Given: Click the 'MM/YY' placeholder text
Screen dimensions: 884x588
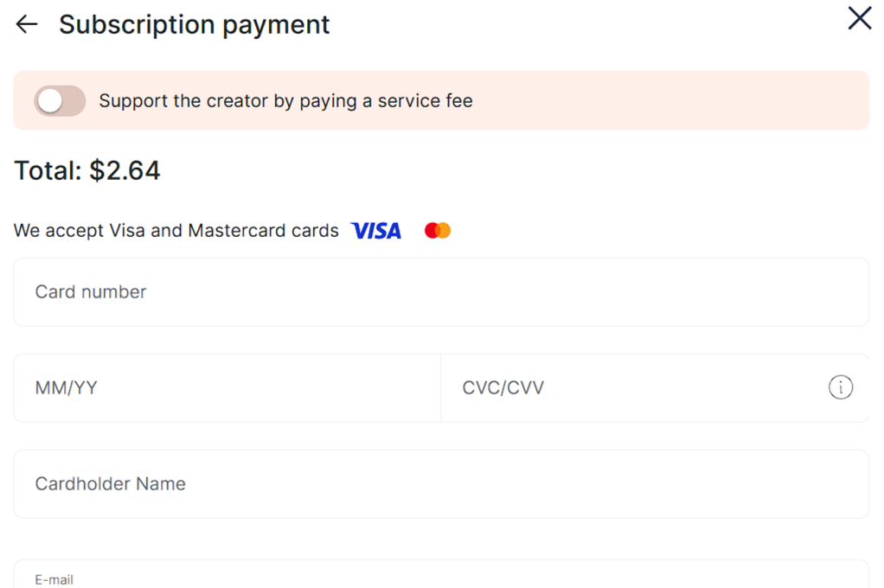Looking at the screenshot, I should [66, 388].
